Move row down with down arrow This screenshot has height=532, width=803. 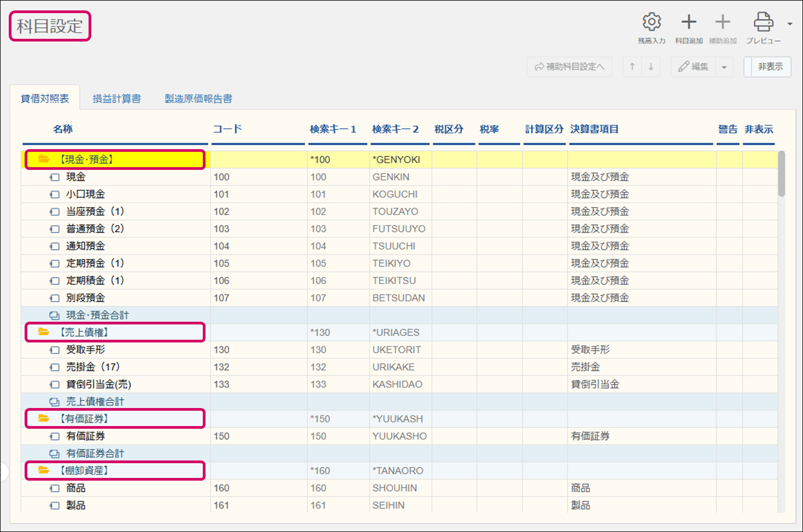[x=650, y=67]
